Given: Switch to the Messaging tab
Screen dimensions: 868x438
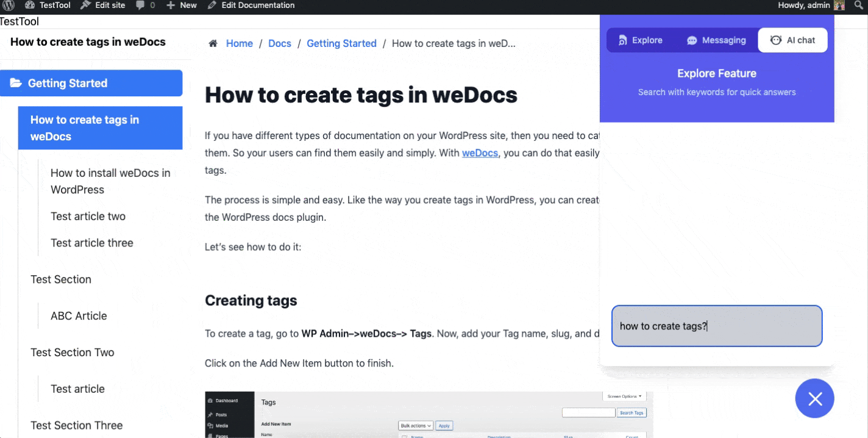Looking at the screenshot, I should 716,40.
